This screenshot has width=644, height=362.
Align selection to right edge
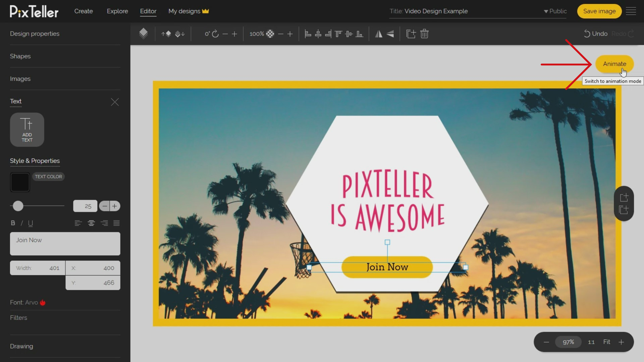[x=328, y=34]
